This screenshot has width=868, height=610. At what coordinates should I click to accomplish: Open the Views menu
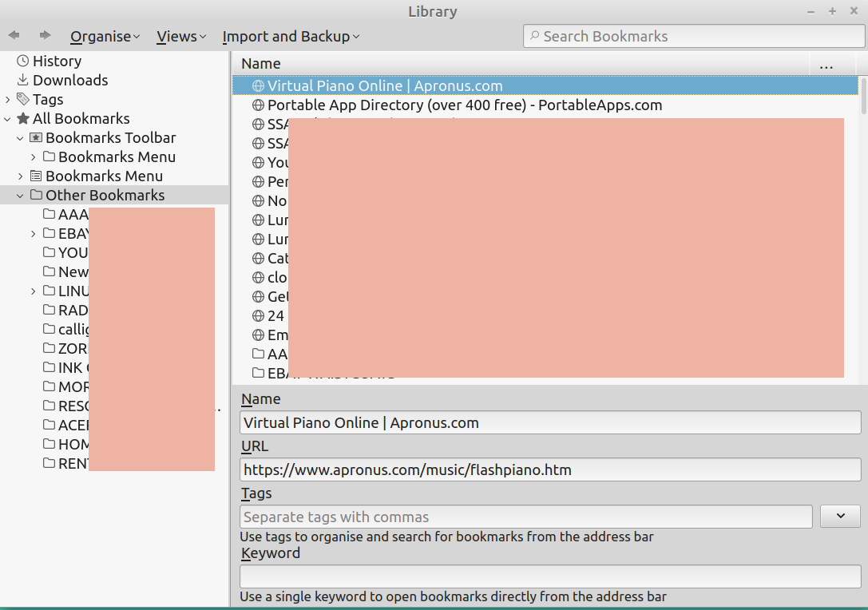(x=181, y=37)
